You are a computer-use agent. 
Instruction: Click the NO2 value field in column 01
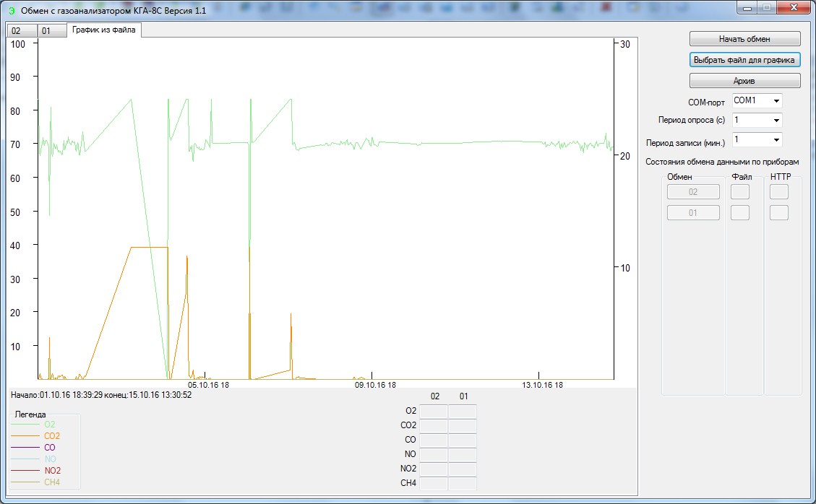coord(463,469)
